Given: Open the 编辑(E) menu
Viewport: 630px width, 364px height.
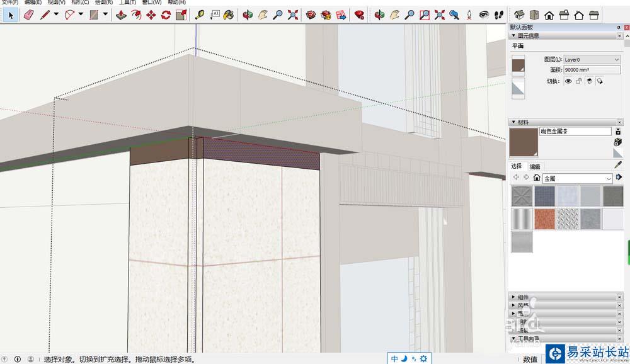Looking at the screenshot, I should coord(33,2).
